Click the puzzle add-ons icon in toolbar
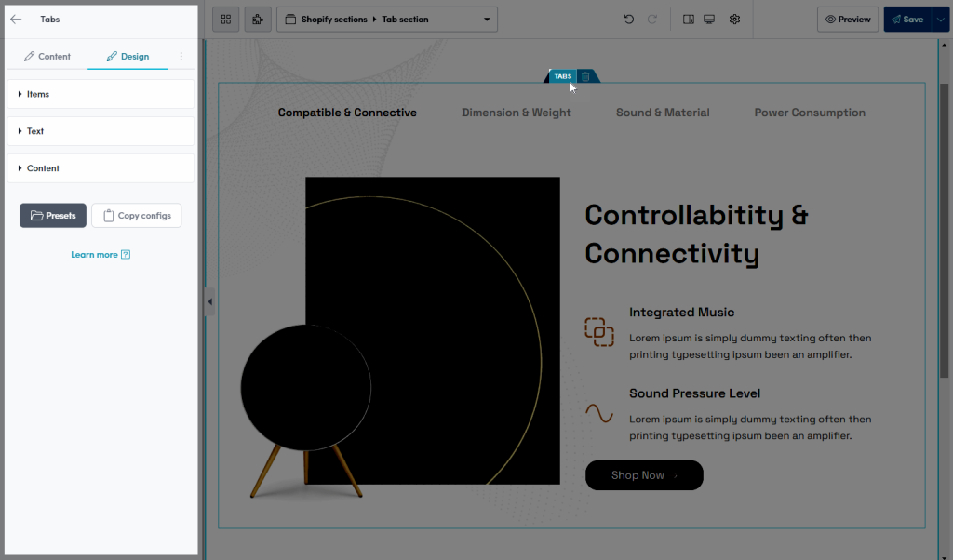 tap(258, 20)
